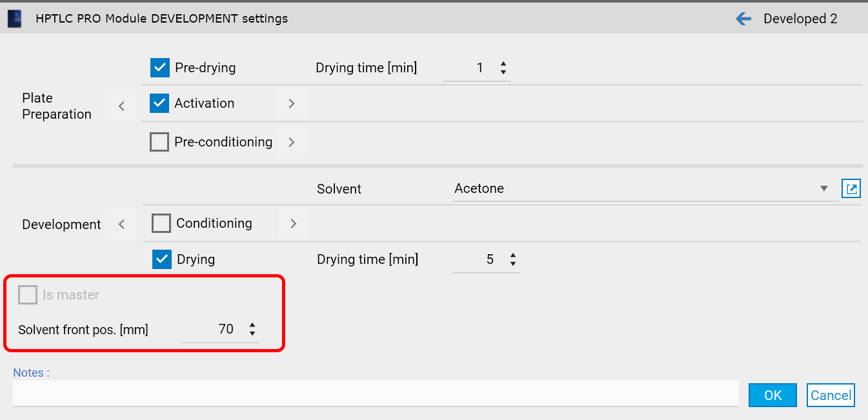
Task: Click the HPTLC PRO module icon in the title bar
Action: click(x=14, y=19)
